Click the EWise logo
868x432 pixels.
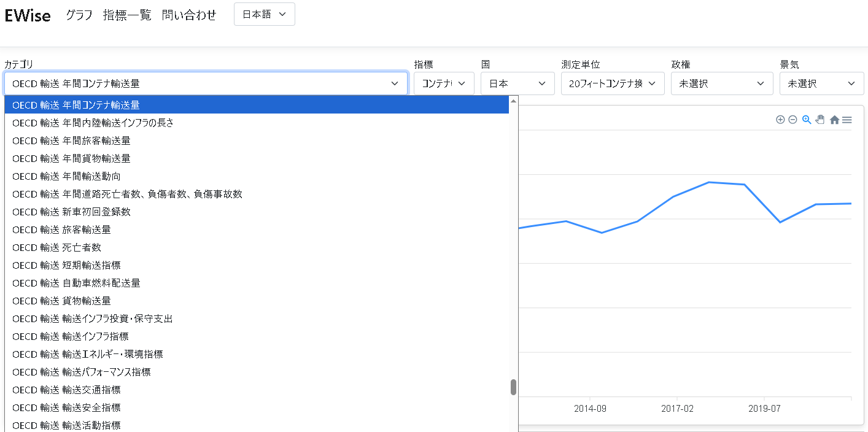[x=28, y=16]
